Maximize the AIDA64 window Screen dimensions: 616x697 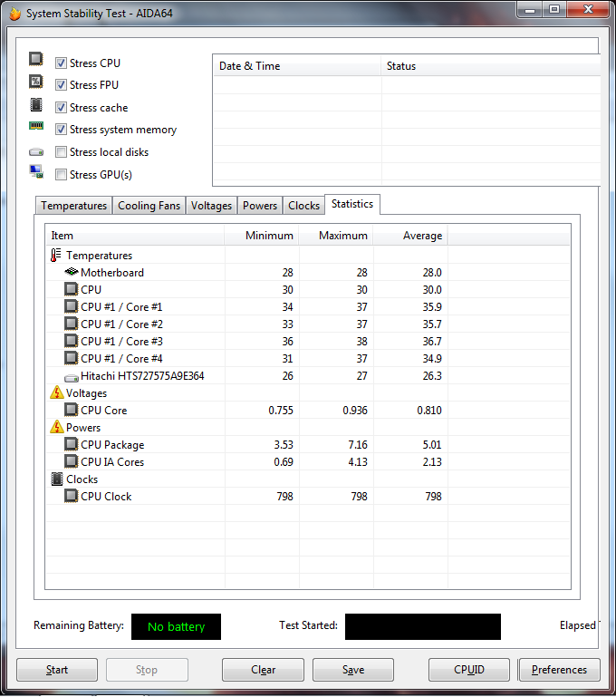(554, 10)
